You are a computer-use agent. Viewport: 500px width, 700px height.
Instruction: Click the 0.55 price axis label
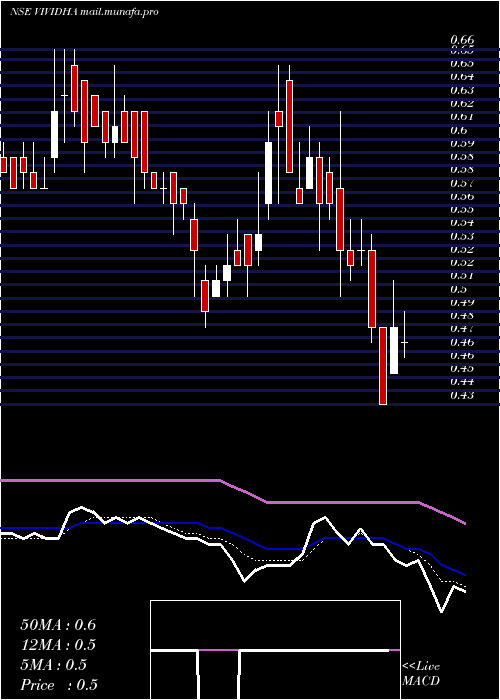[462, 209]
